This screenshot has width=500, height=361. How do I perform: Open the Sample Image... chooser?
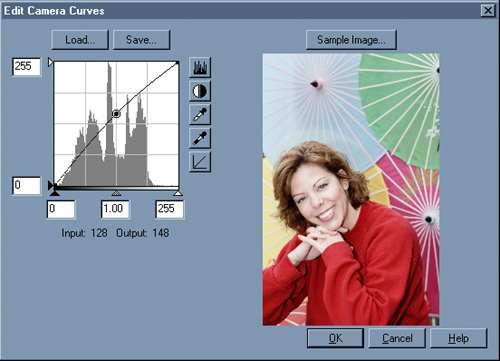(351, 40)
